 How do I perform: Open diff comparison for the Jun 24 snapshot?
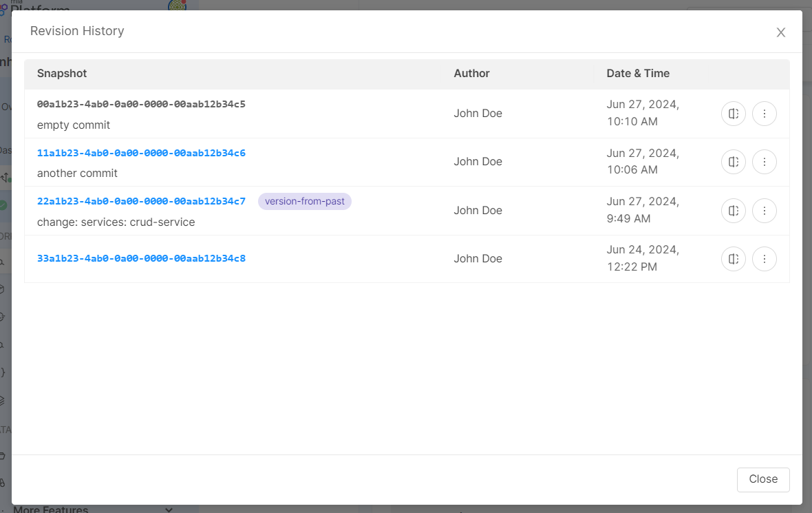pos(733,259)
